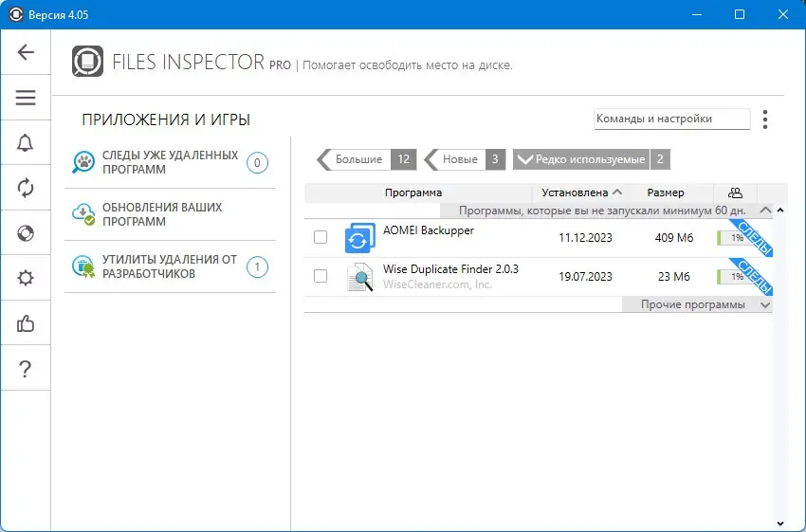This screenshot has height=532, width=806.
Task: Select the Большие filter tab
Action: [x=367, y=159]
